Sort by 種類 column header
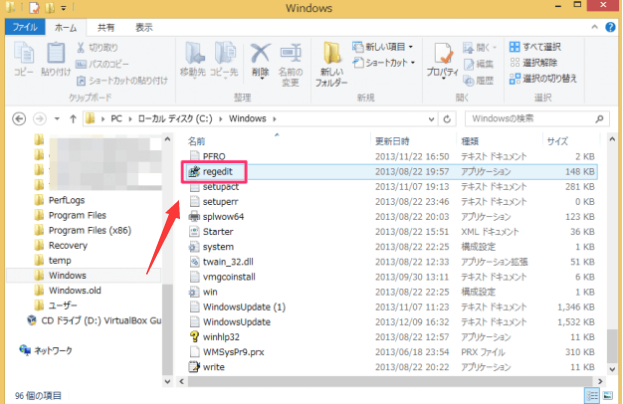This screenshot has width=623, height=404. click(470, 141)
